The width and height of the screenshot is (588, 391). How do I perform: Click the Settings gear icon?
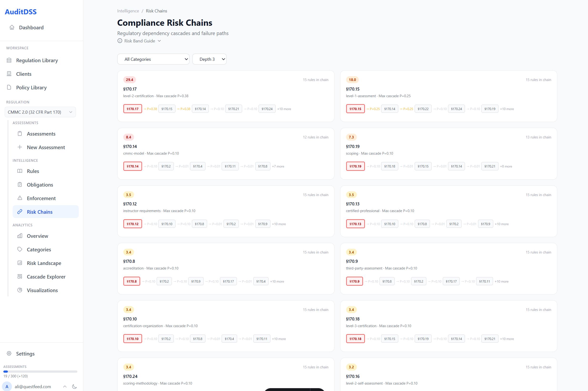click(9, 354)
